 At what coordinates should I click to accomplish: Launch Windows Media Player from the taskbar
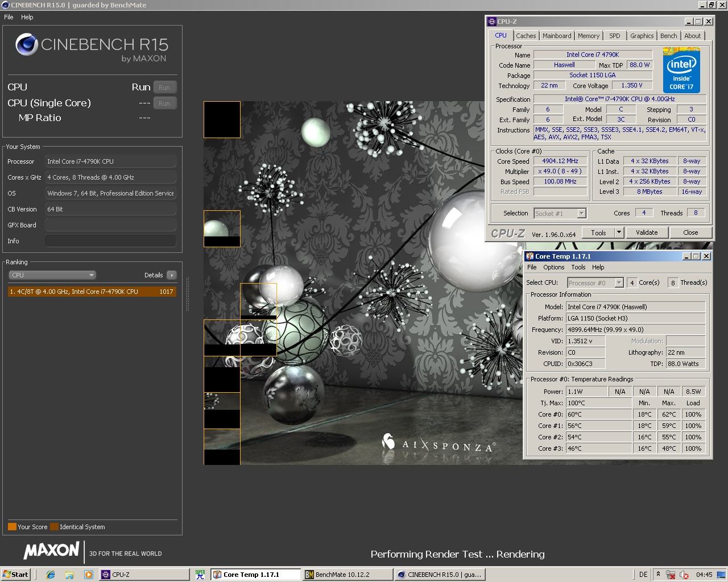(88, 575)
